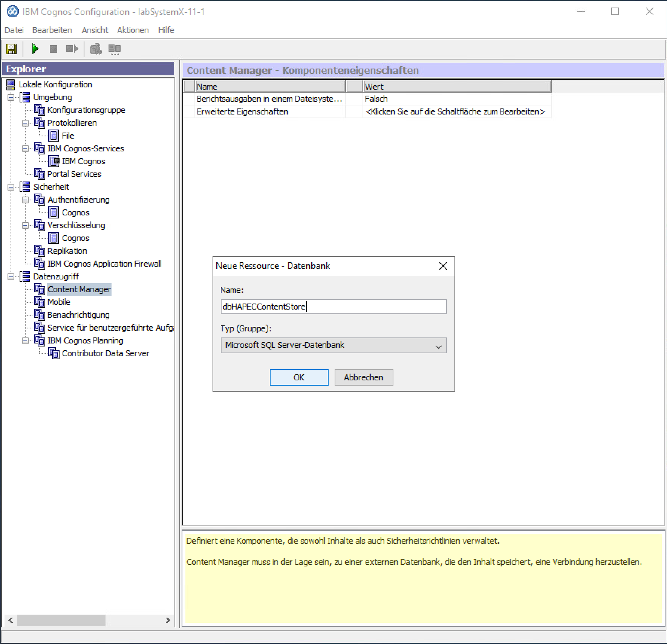Click the Save configuration toolbar icon
The width and height of the screenshot is (667, 644).
pyautogui.click(x=11, y=49)
